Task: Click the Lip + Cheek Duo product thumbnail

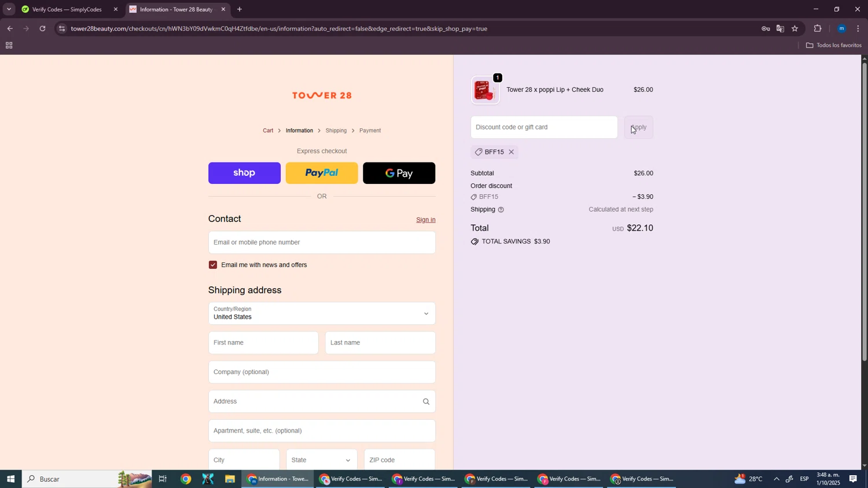Action: pyautogui.click(x=485, y=90)
